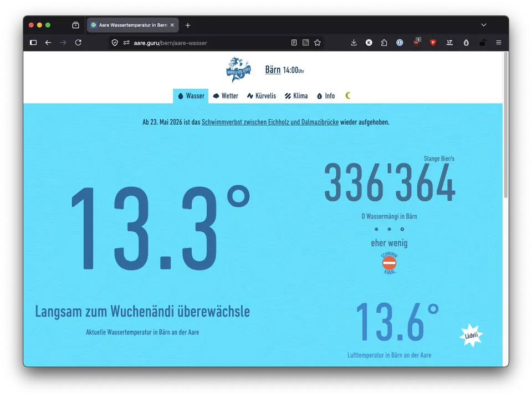532x397 pixels.
Task: Toggle reader view in address bar
Action: pos(294,43)
